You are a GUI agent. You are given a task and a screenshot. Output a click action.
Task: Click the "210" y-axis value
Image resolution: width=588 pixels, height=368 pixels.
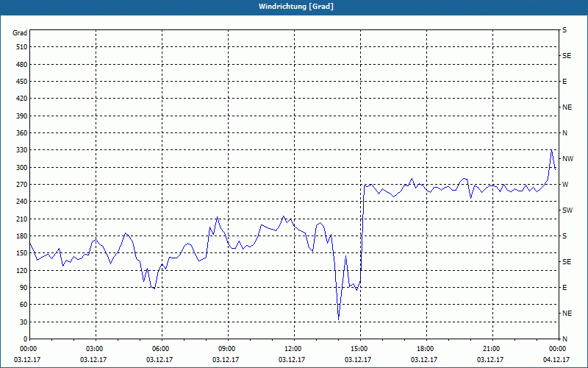tap(21, 219)
